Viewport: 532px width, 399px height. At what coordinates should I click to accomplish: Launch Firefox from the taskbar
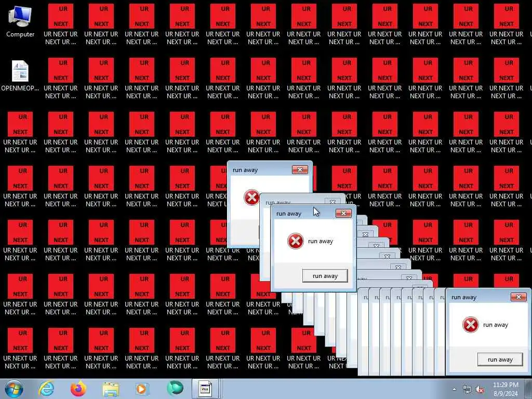pos(78,389)
